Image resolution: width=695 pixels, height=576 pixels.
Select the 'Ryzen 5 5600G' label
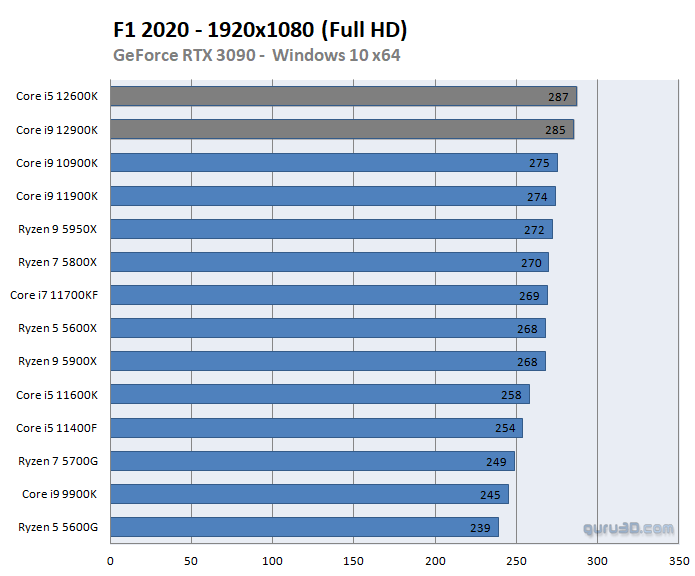58,527
